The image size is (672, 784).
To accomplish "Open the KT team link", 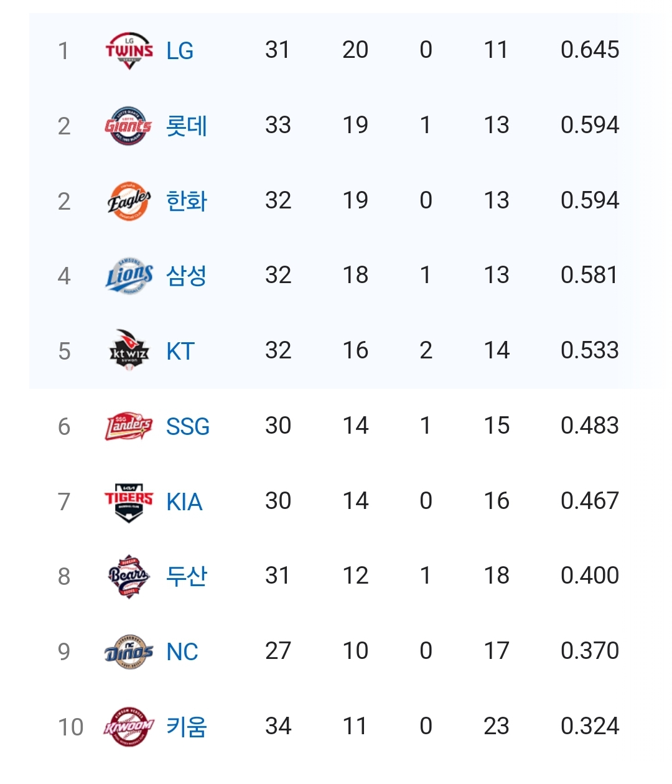I will (180, 352).
